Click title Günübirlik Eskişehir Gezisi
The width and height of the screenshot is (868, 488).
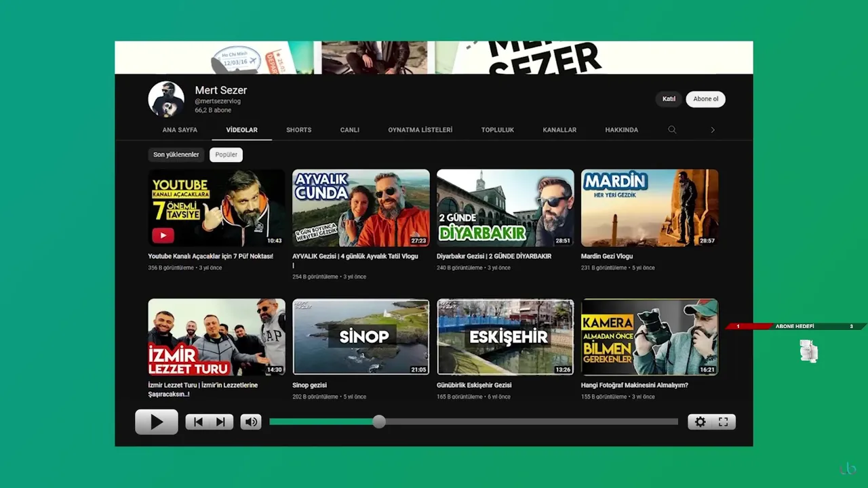pyautogui.click(x=474, y=385)
